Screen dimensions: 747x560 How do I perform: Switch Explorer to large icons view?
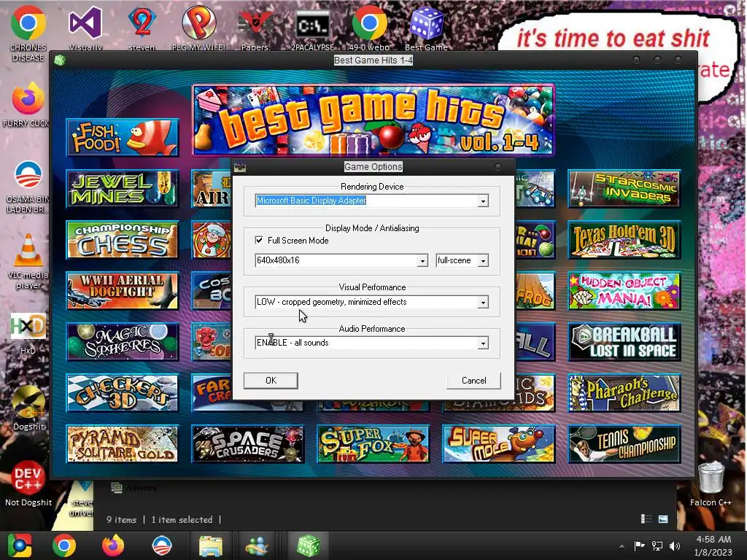click(663, 519)
